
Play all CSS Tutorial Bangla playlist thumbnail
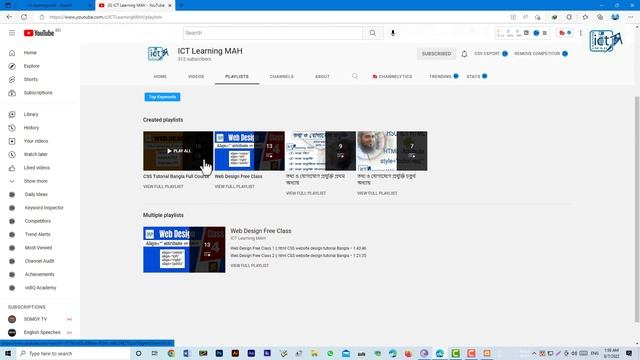coord(178,151)
